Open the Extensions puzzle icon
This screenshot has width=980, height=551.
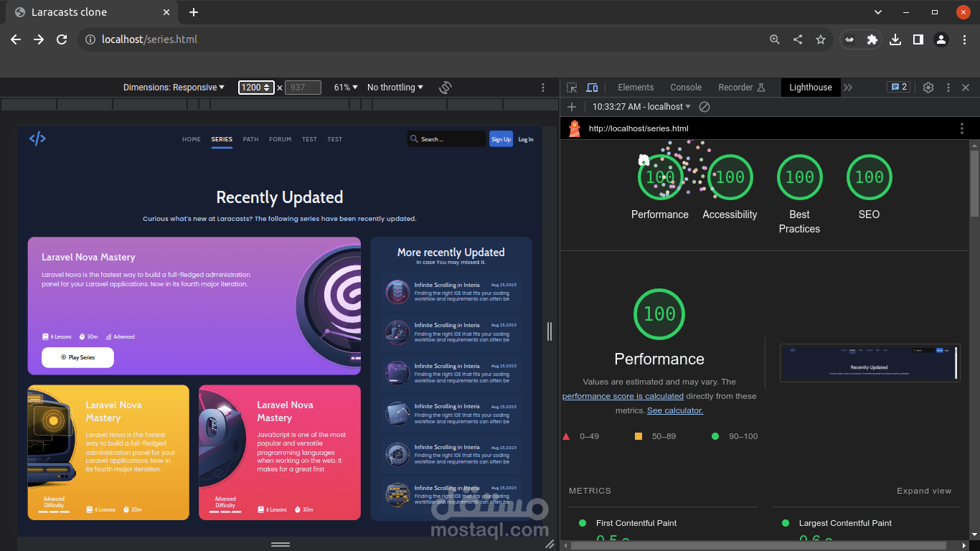click(x=872, y=39)
